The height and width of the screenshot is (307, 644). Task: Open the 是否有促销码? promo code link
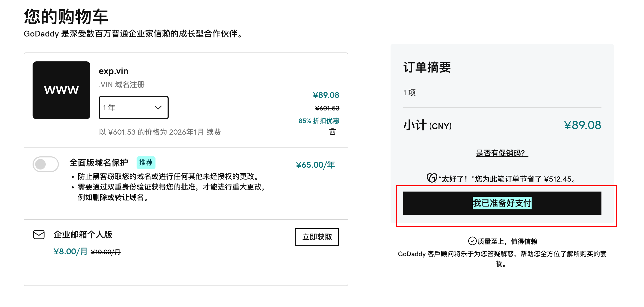click(x=502, y=153)
